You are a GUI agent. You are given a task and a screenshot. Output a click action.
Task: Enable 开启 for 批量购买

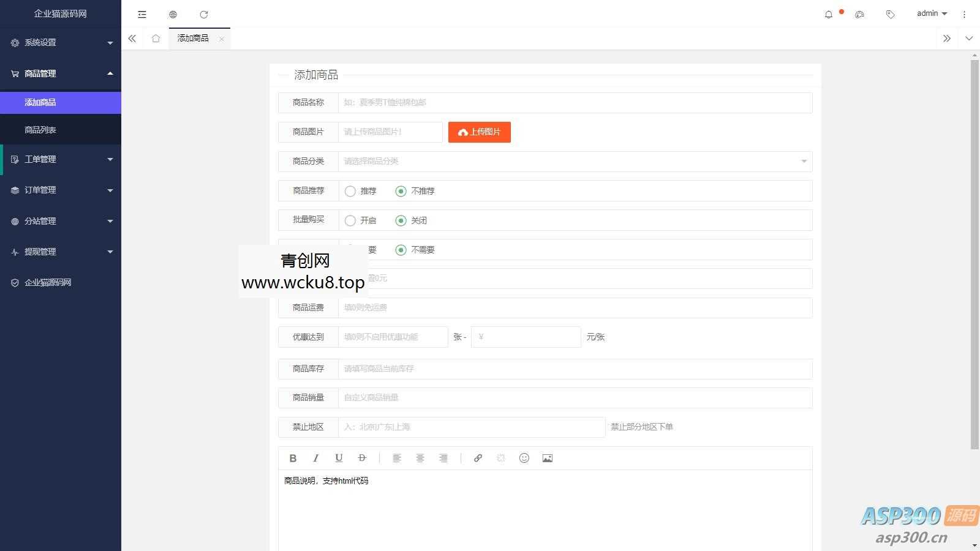[350, 220]
